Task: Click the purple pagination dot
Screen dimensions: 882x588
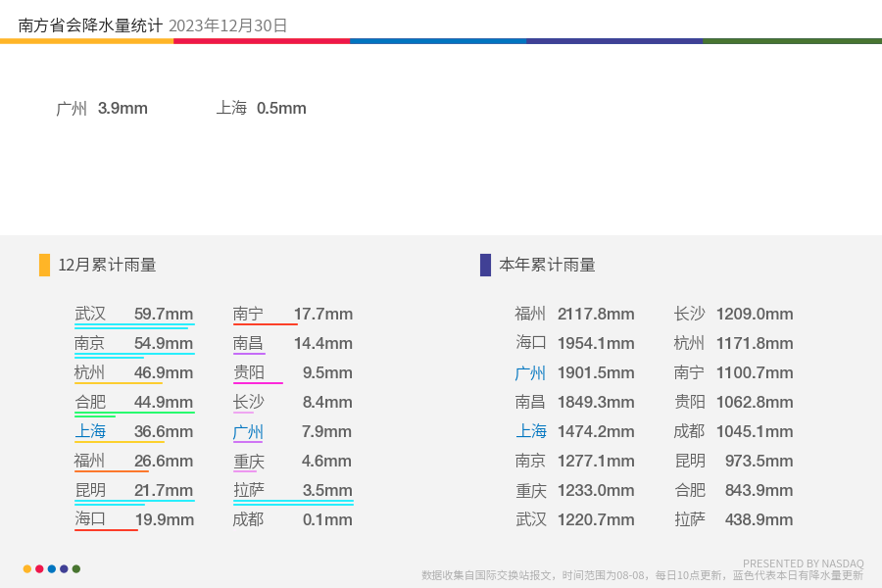Action: tap(64, 568)
